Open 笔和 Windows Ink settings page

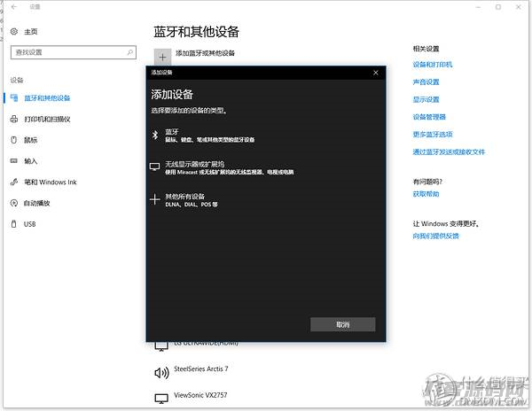[51, 182]
